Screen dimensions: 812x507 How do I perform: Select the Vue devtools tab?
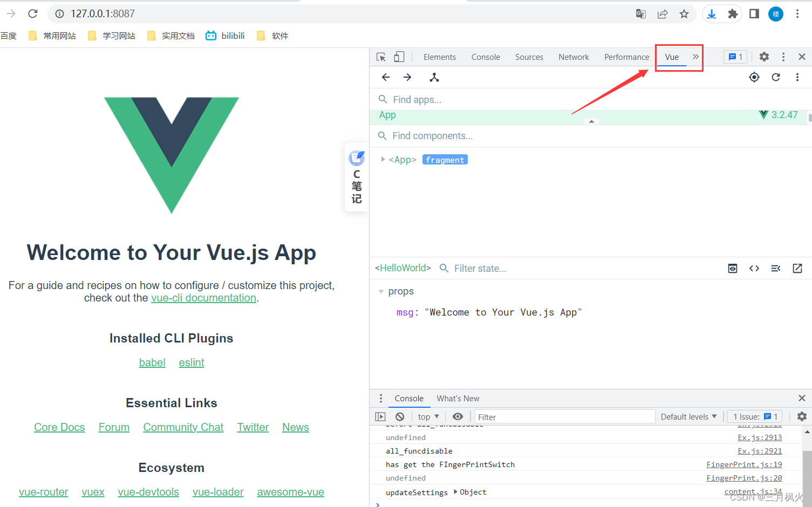[x=672, y=57]
